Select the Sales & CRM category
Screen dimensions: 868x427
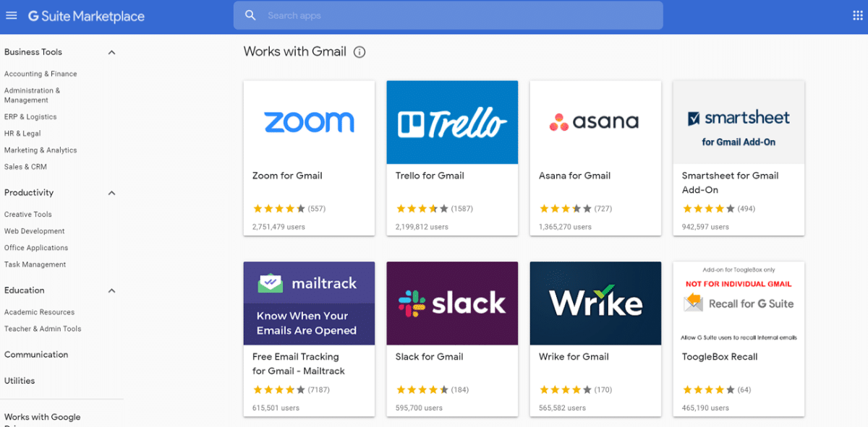(26, 167)
